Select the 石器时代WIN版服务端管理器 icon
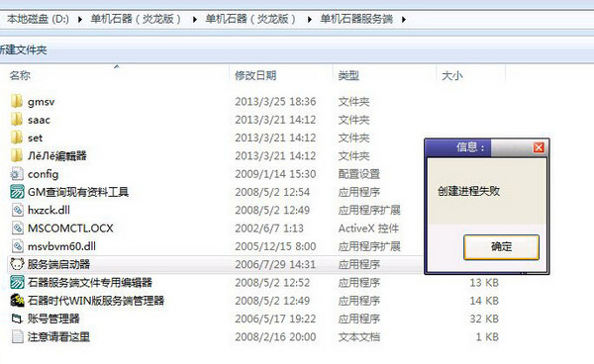 point(17,301)
